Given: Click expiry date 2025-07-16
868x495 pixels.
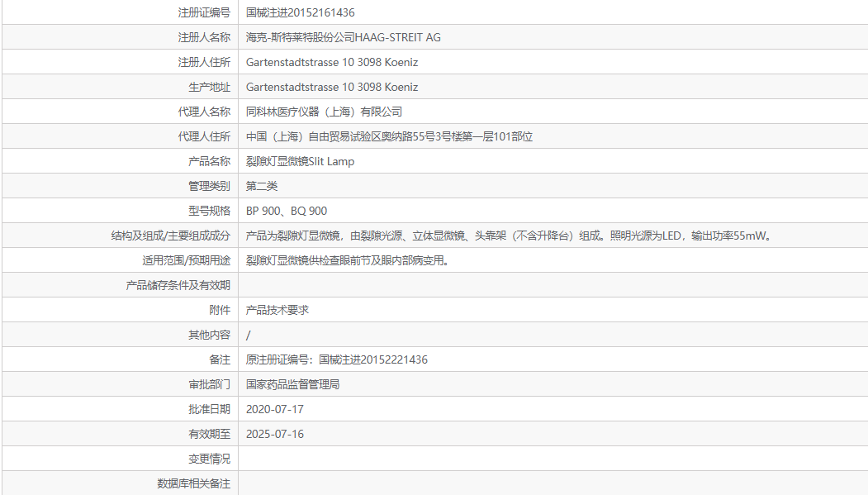Looking at the screenshot, I should 274,434.
